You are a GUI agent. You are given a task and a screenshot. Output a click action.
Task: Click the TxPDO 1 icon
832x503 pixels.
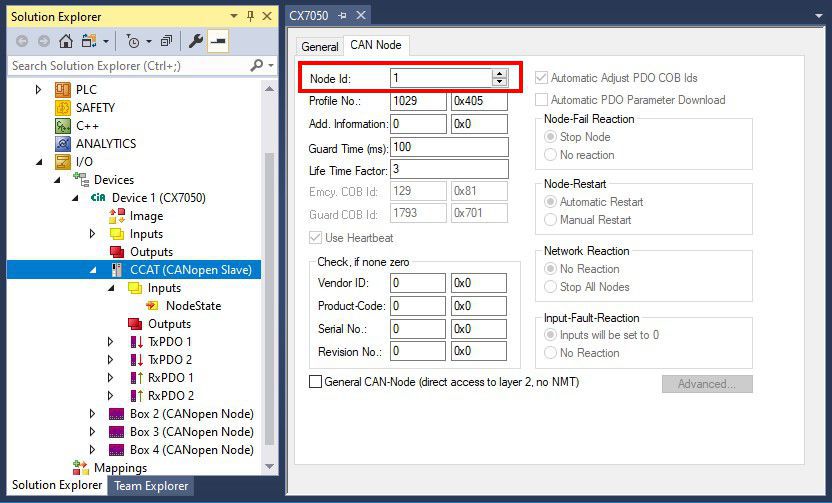(x=137, y=342)
